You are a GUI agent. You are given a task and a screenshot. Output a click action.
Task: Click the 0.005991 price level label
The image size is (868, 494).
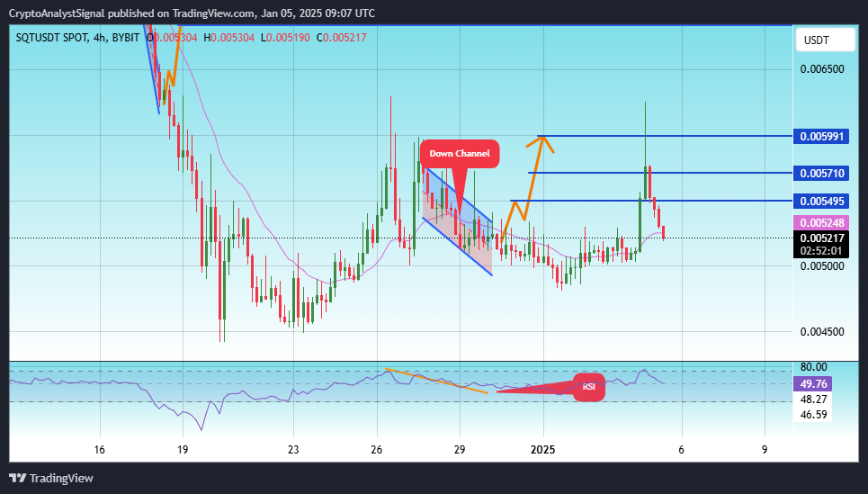tap(821, 136)
